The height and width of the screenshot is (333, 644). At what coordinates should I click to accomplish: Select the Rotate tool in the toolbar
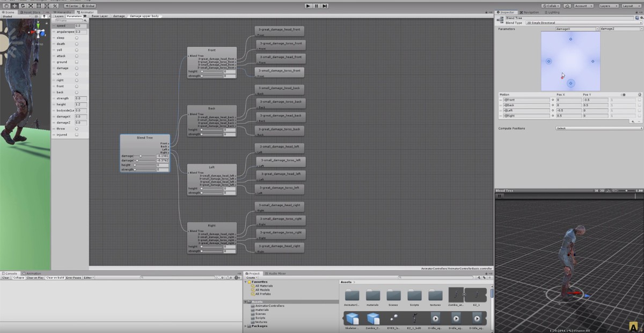(x=23, y=6)
